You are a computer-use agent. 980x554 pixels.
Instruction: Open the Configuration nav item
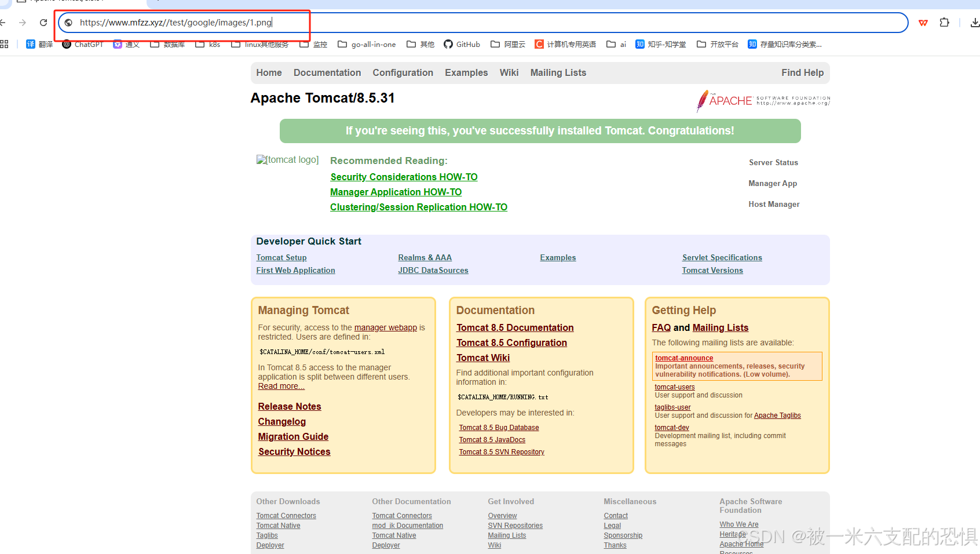pos(403,72)
